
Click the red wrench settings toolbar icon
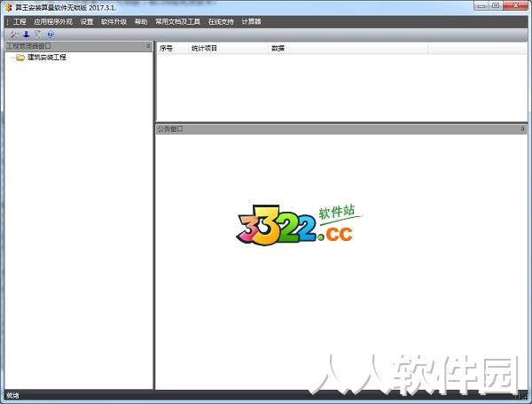point(14,35)
